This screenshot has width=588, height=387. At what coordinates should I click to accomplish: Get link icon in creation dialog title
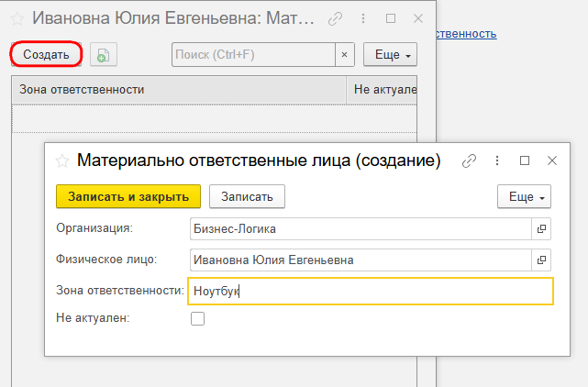[469, 160]
